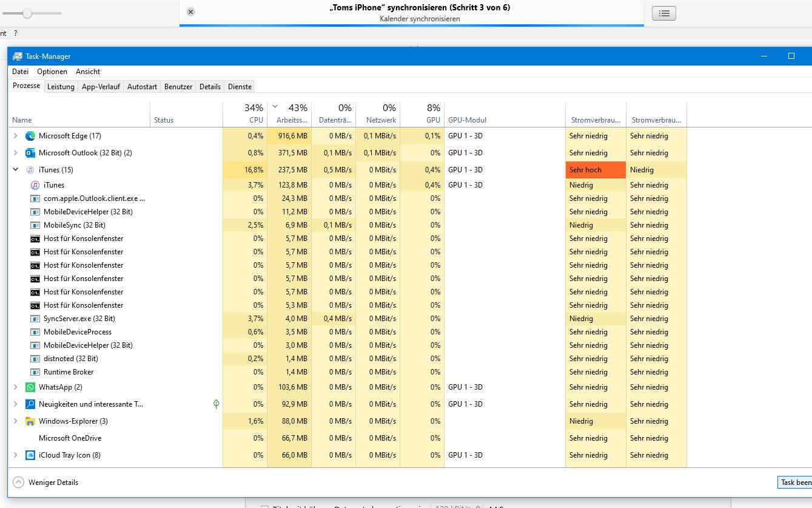Viewport: 812px width, 508px height.
Task: Click the WhatsApp process icon
Action: click(30, 387)
